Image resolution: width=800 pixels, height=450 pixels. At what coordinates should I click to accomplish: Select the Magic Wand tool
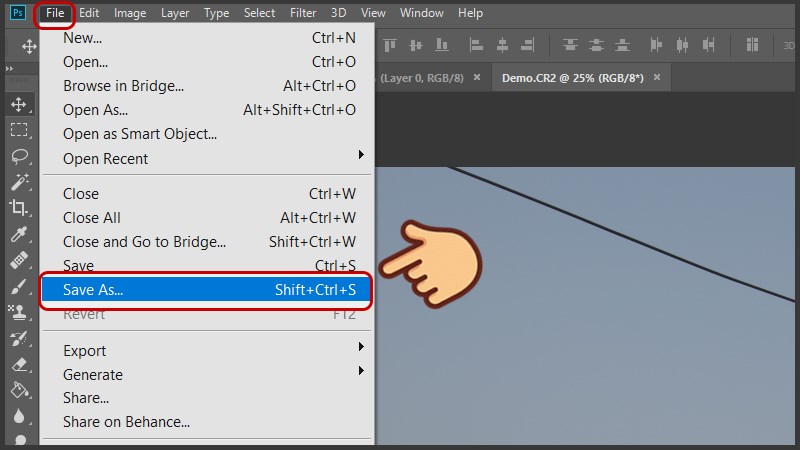point(19,182)
